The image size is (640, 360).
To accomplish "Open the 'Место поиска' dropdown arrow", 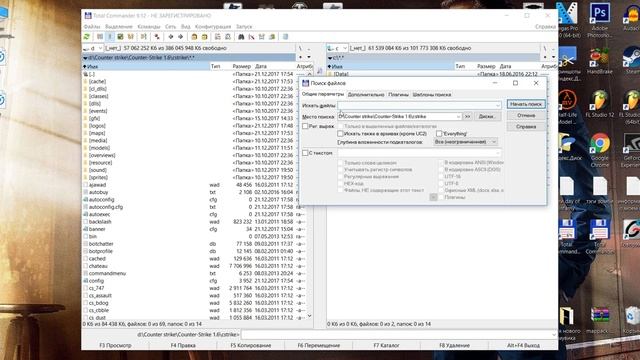I will 458,116.
